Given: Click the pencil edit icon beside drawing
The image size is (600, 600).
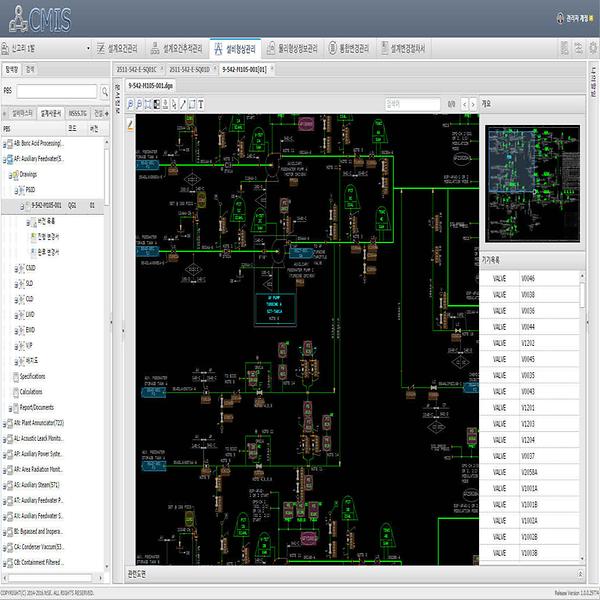Looking at the screenshot, I should [x=129, y=122].
